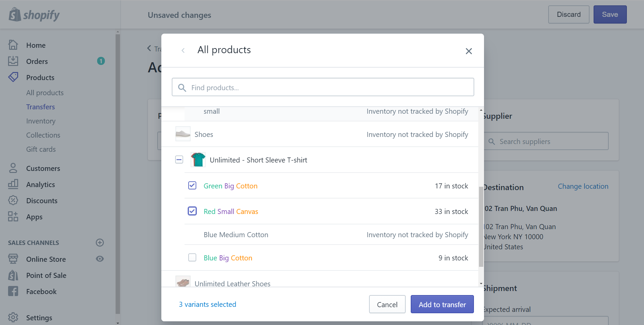This screenshot has height=325, width=644.
Task: Open the Inventory submenu item
Action: click(41, 121)
